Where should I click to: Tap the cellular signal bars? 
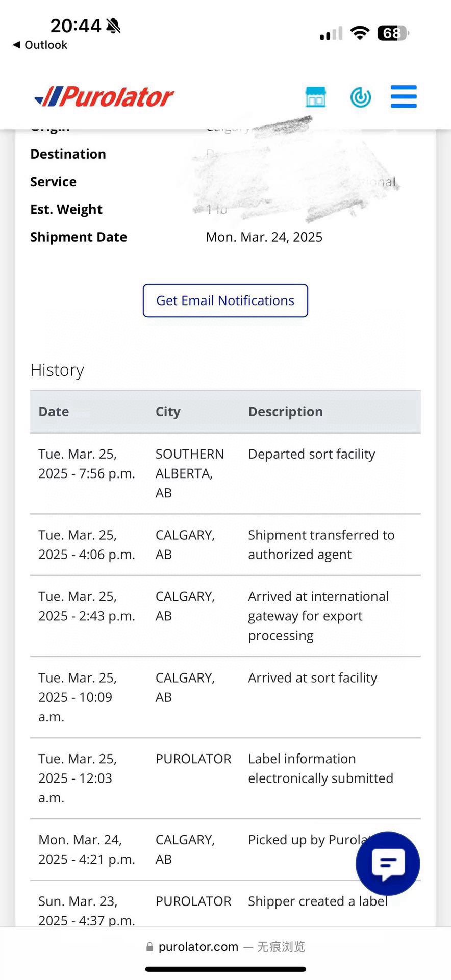(331, 34)
